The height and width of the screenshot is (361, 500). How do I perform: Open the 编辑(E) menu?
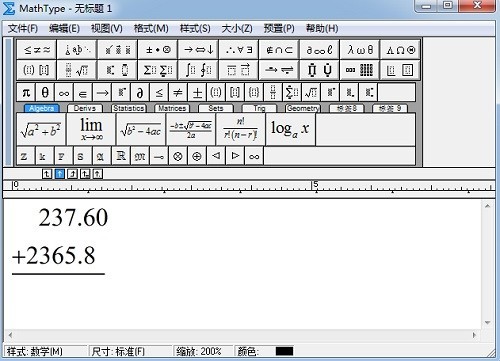point(64,29)
